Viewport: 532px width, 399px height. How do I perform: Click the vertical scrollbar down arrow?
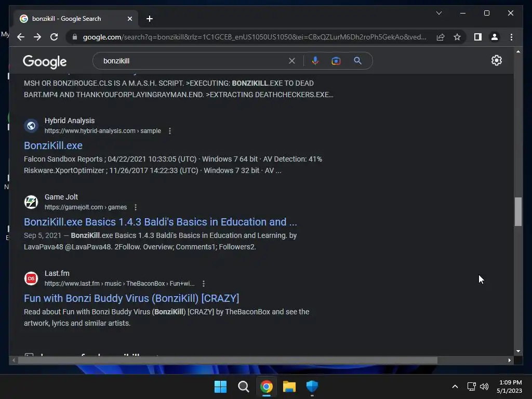[518, 351]
